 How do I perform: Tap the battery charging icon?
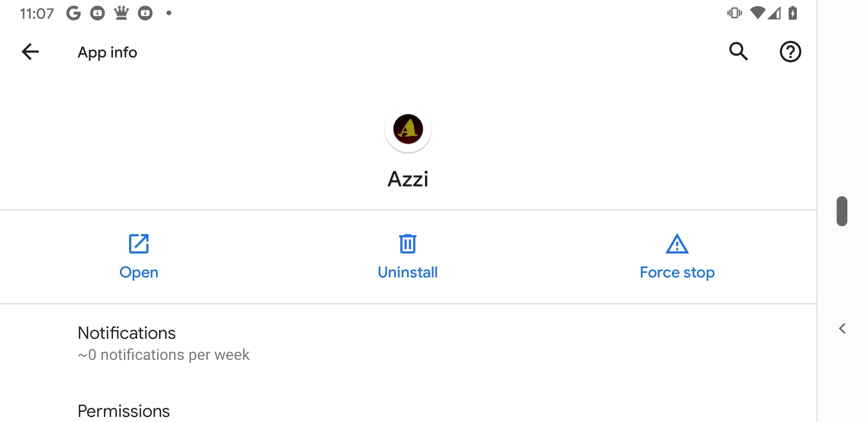(x=793, y=13)
